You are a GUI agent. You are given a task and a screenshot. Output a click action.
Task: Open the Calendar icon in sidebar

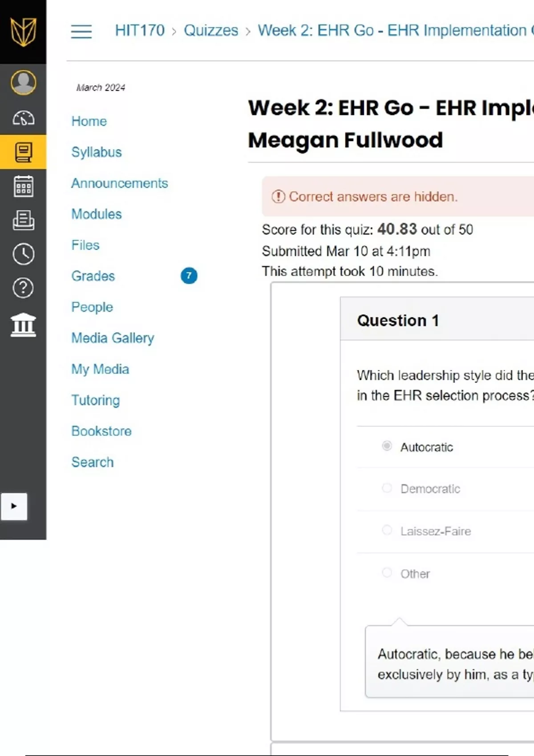point(23,186)
